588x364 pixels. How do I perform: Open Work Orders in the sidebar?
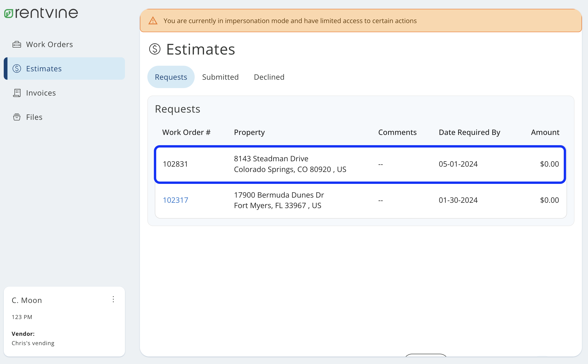(49, 45)
